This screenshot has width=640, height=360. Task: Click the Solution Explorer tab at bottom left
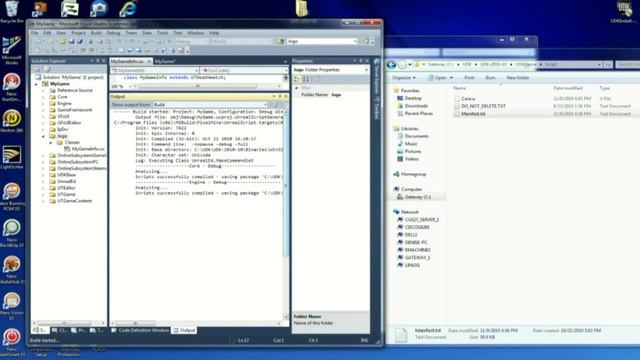(x=40, y=330)
